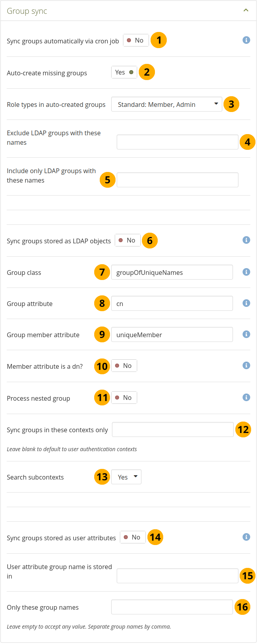The image size is (259, 644).
Task: Enable Sync groups automatically via cron job
Action: (136, 40)
